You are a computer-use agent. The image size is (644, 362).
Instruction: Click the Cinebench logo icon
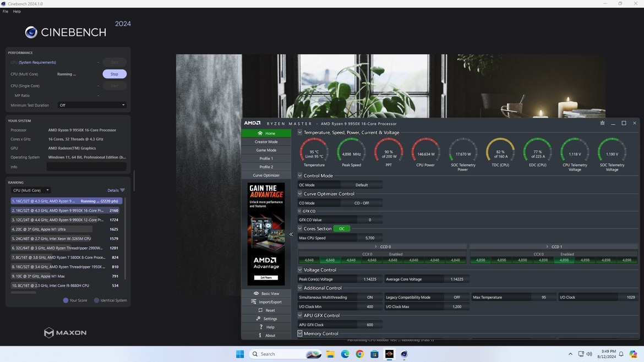pos(31,32)
